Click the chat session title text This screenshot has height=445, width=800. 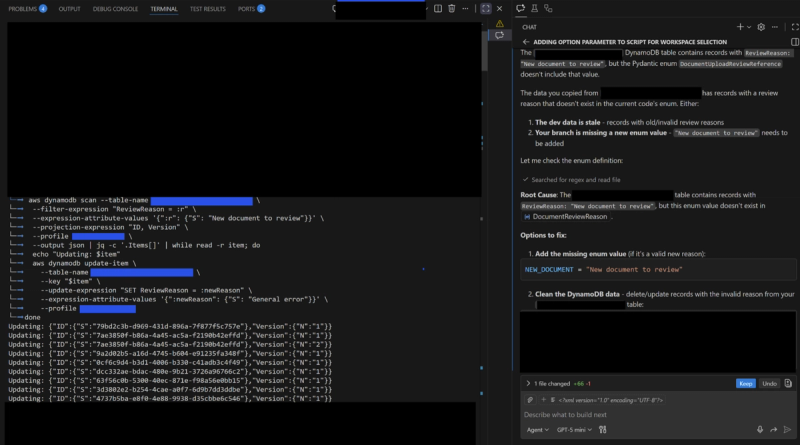click(x=630, y=42)
